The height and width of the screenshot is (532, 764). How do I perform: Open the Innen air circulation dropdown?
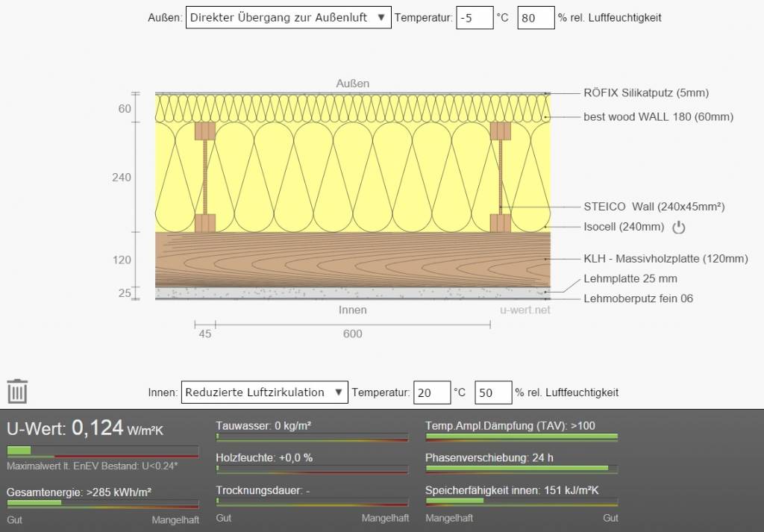[x=264, y=392]
